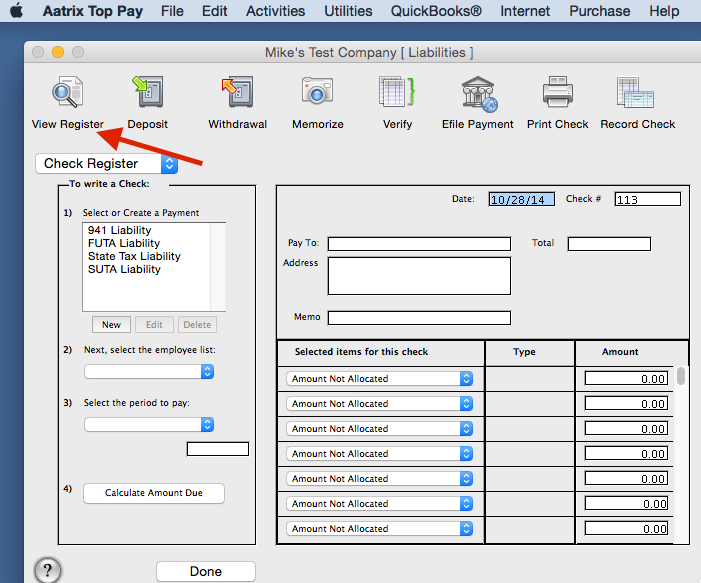This screenshot has width=701, height=583.
Task: Click the Done button
Action: [x=206, y=571]
